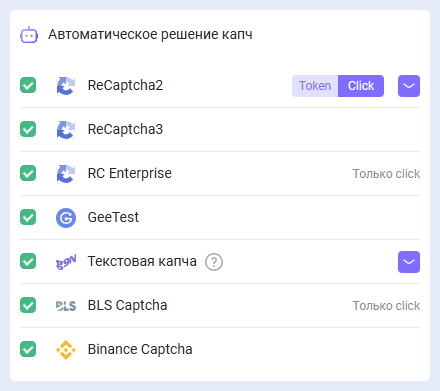Uncheck the RC Enterprise checkbox

pyautogui.click(x=28, y=173)
